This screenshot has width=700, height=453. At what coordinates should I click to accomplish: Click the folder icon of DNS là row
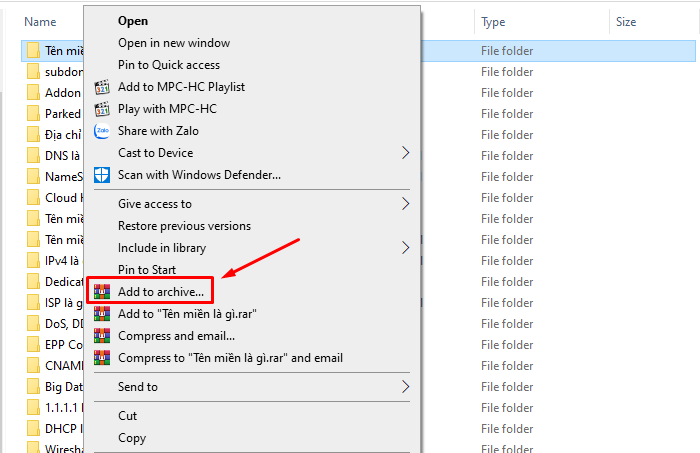coord(33,155)
